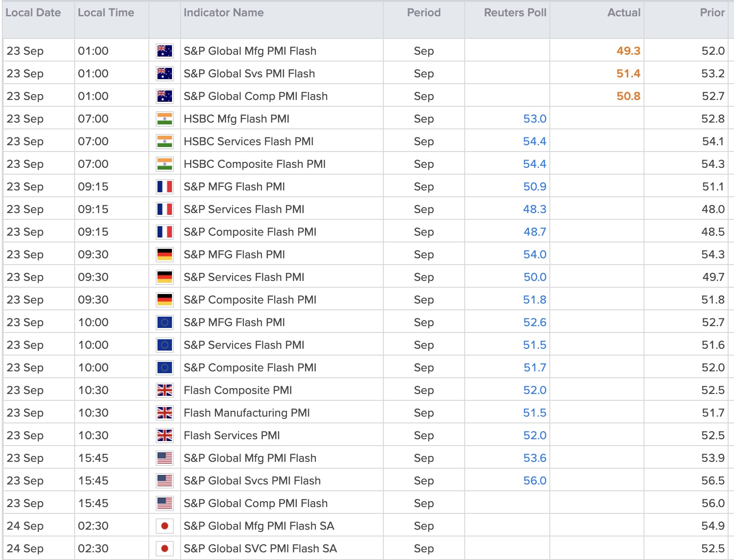
Task: Click the Reuters Poll column header
Action: pyautogui.click(x=515, y=13)
